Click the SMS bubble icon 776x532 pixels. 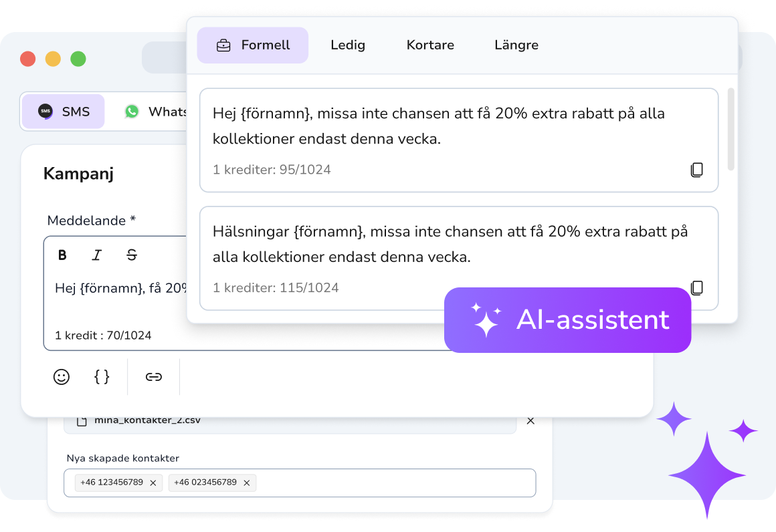45,111
